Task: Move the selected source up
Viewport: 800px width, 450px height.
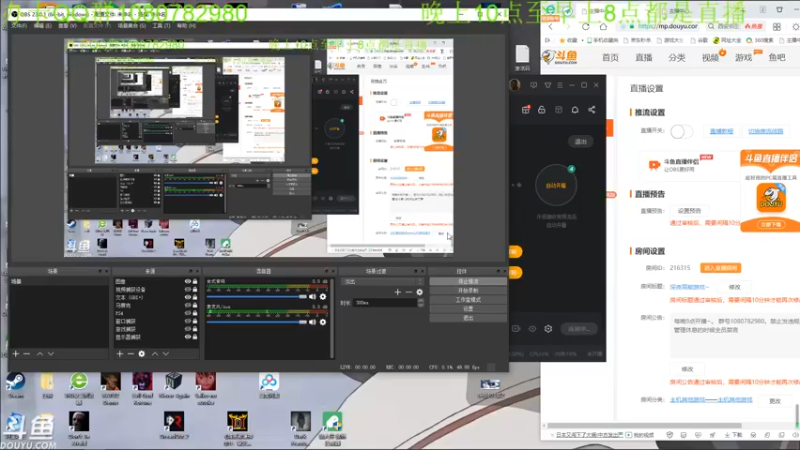Action: [155, 354]
